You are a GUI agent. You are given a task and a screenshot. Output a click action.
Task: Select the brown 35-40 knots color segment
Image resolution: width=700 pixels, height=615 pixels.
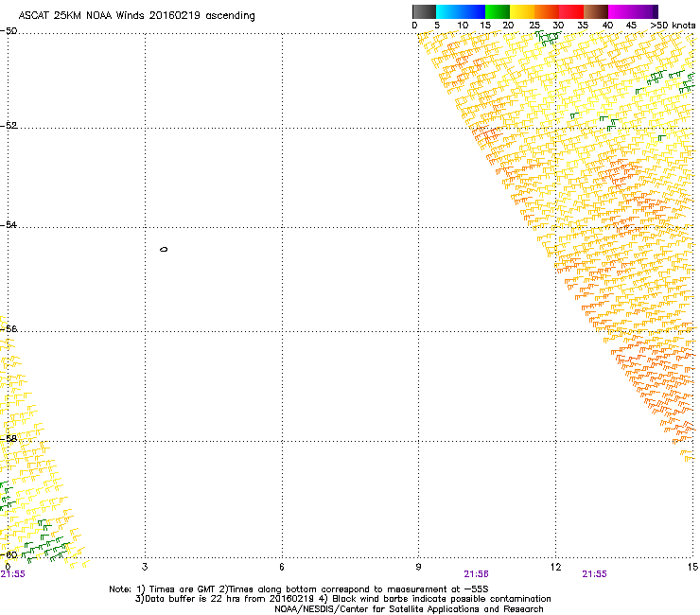pos(596,11)
